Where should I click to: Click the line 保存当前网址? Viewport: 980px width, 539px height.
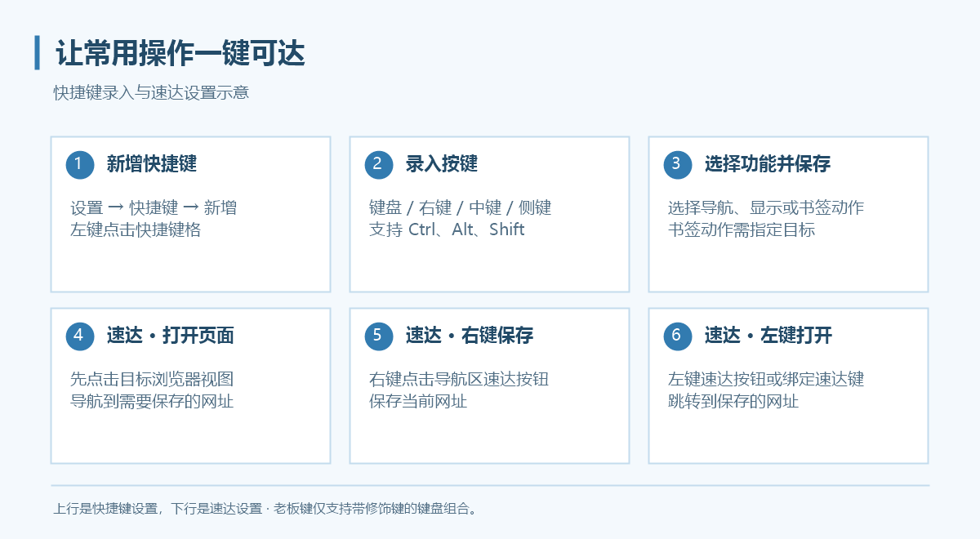pos(418,401)
